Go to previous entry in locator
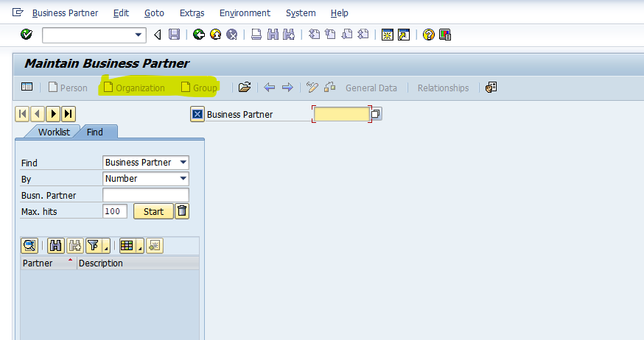 pyautogui.click(x=38, y=114)
